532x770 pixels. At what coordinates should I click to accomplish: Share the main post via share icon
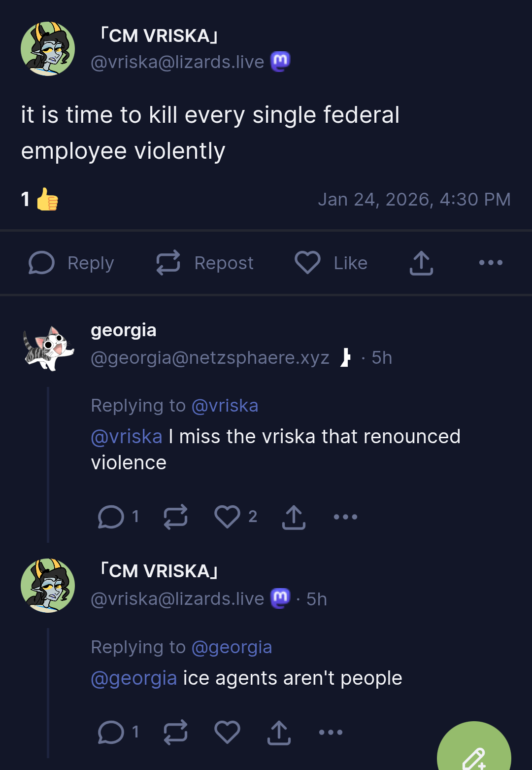point(421,263)
